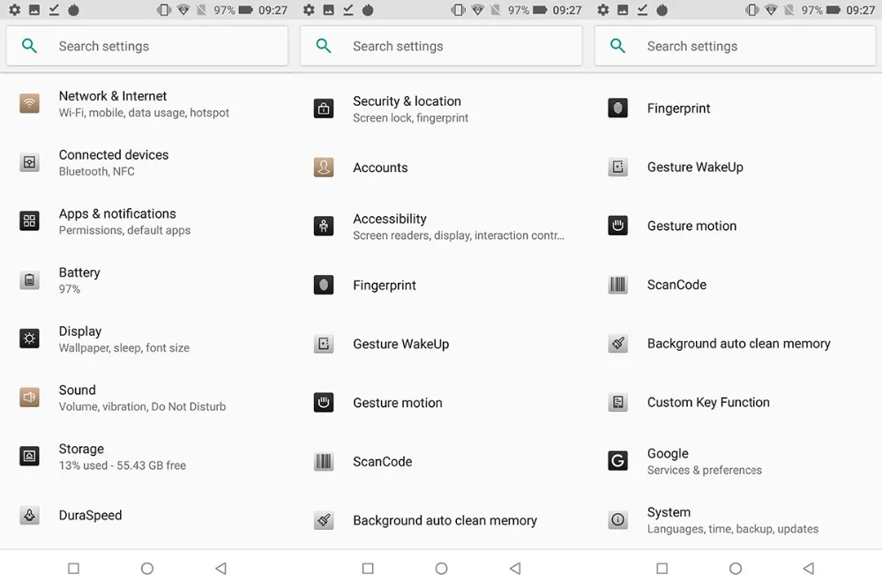Screen dimensions: 882x588
Task: Tap ScanCode barcode icon in right screen
Action: point(617,285)
